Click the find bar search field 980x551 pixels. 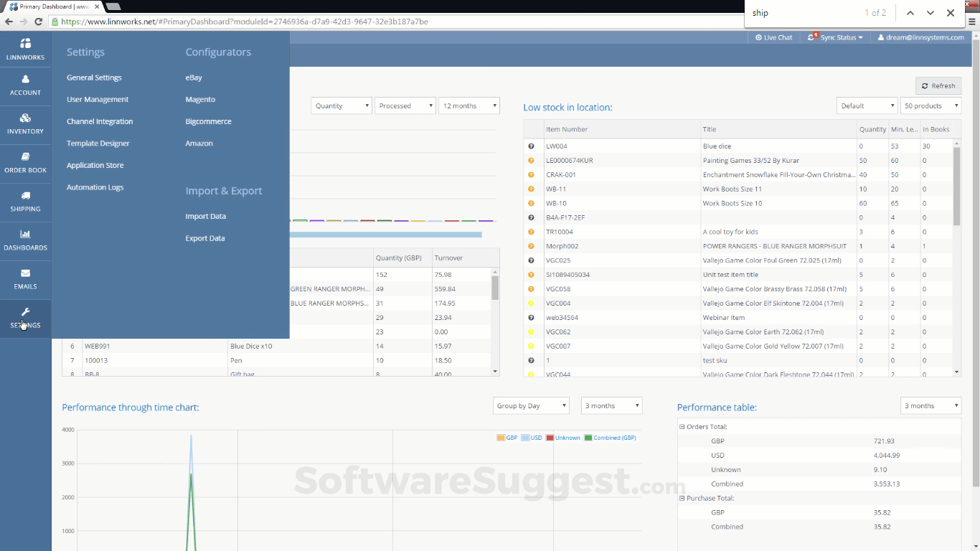pyautogui.click(x=804, y=13)
